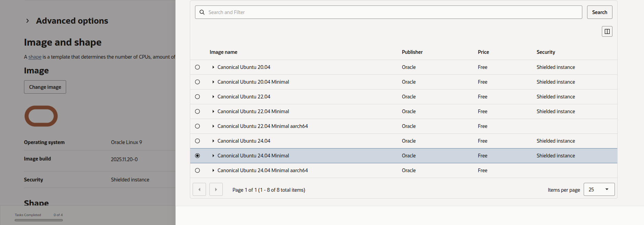The image size is (644, 225).
Task: Expand Canonical Ubuntu 22.04 row details
Action: [x=213, y=97]
